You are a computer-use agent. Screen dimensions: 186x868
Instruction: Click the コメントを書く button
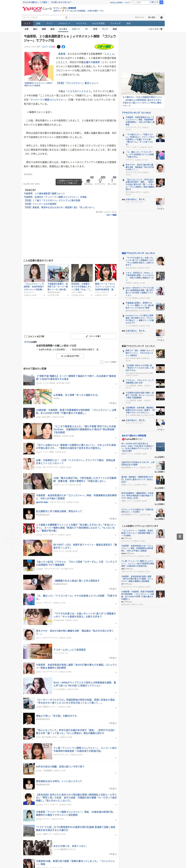[x=93, y=336]
